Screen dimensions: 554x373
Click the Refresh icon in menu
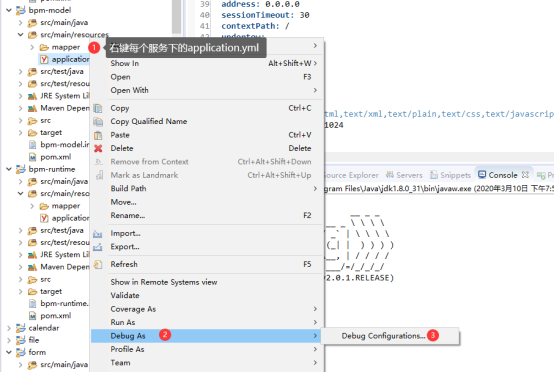point(98,265)
